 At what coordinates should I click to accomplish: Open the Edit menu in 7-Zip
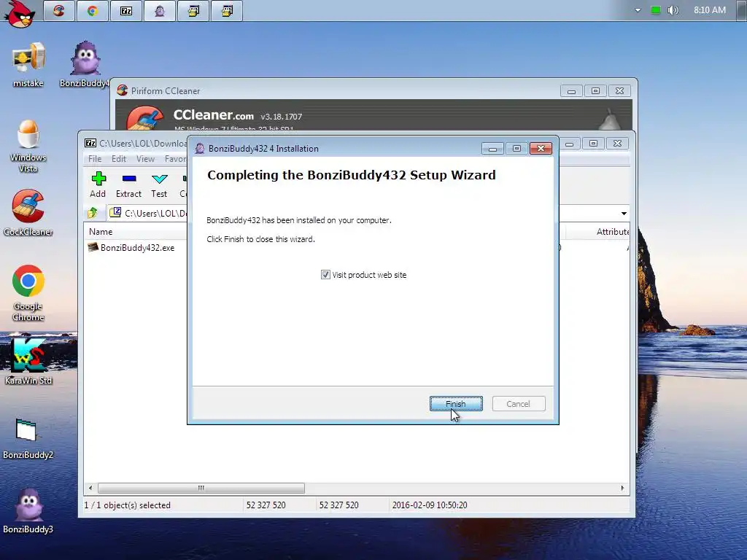click(x=119, y=158)
